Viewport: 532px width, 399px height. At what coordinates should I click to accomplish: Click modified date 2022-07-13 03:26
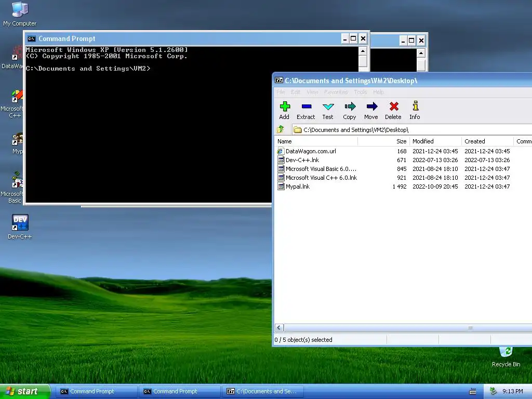coord(435,160)
